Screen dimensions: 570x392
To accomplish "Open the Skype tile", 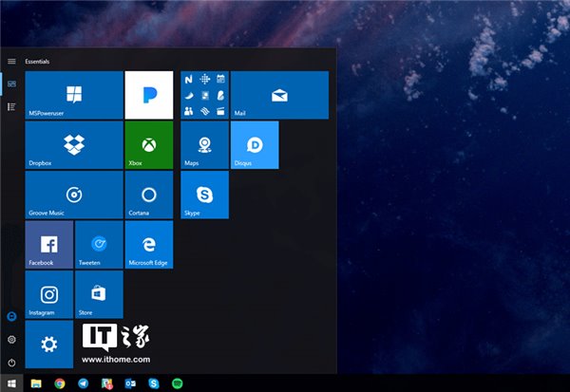I will pos(204,195).
